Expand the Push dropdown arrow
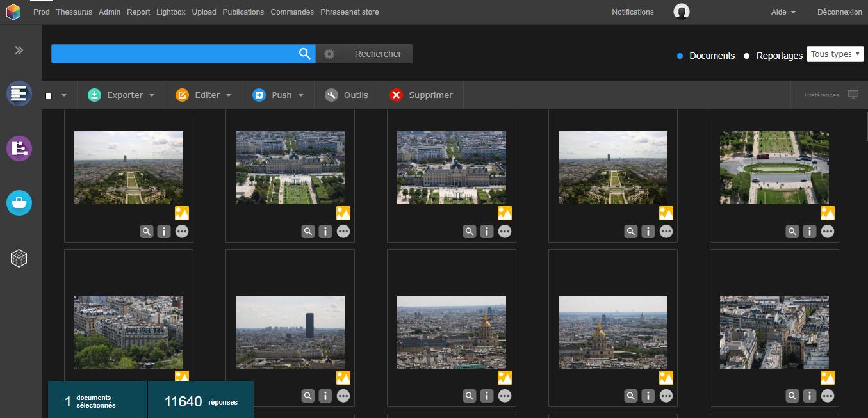This screenshot has height=418, width=868. [x=300, y=95]
